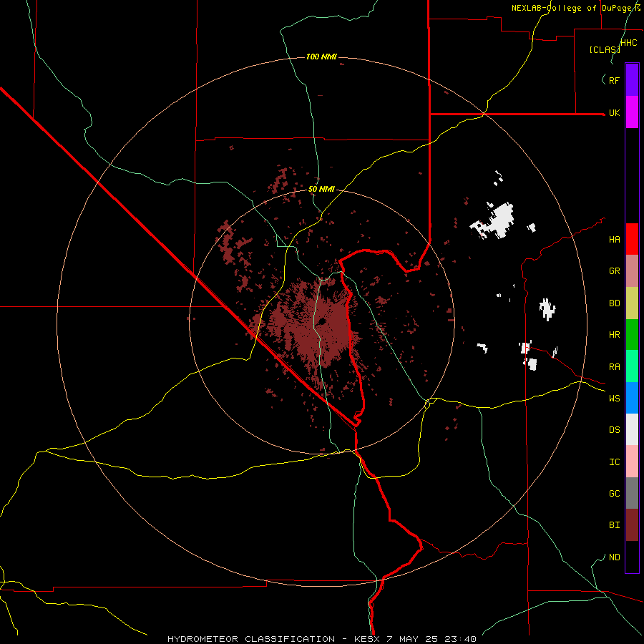Screen dimensions: 644x644
Task: Click the "WS" legend label text
Action: click(614, 399)
